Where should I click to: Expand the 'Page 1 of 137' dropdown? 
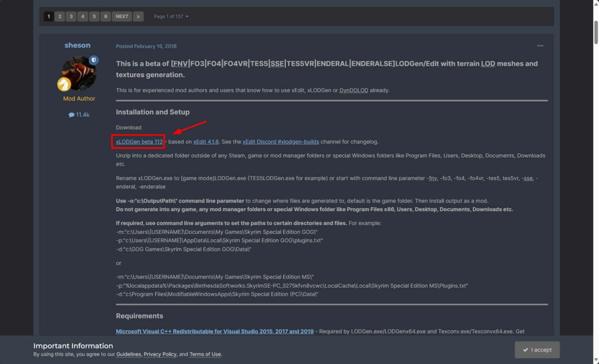pos(171,16)
